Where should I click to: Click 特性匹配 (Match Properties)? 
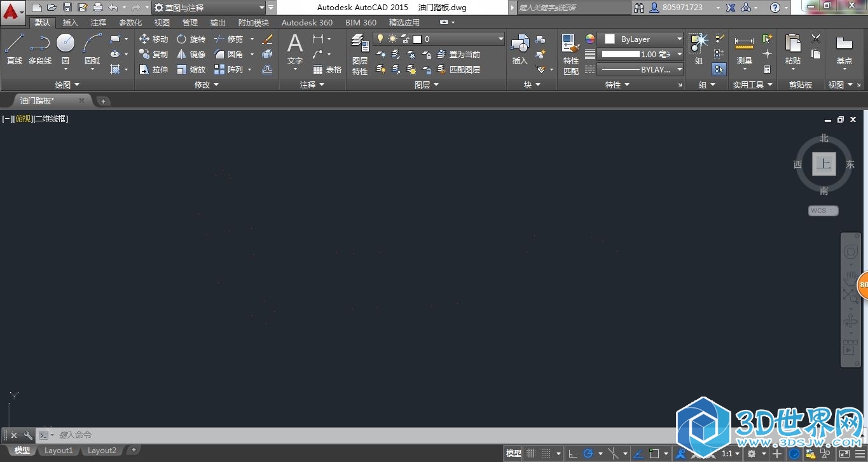tap(570, 54)
